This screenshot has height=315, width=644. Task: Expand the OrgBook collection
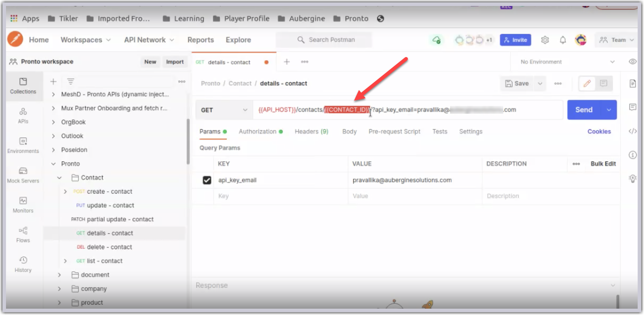coord(53,122)
